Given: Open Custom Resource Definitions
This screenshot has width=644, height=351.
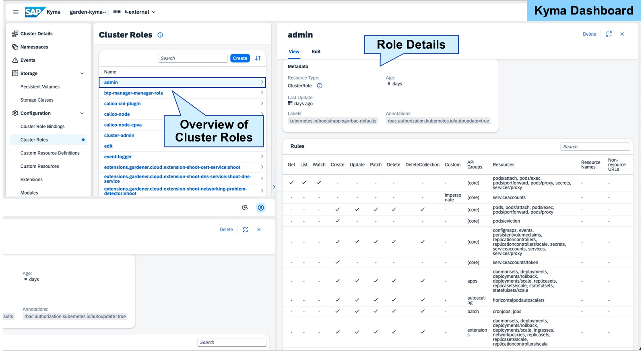Looking at the screenshot, I should (x=50, y=153).
